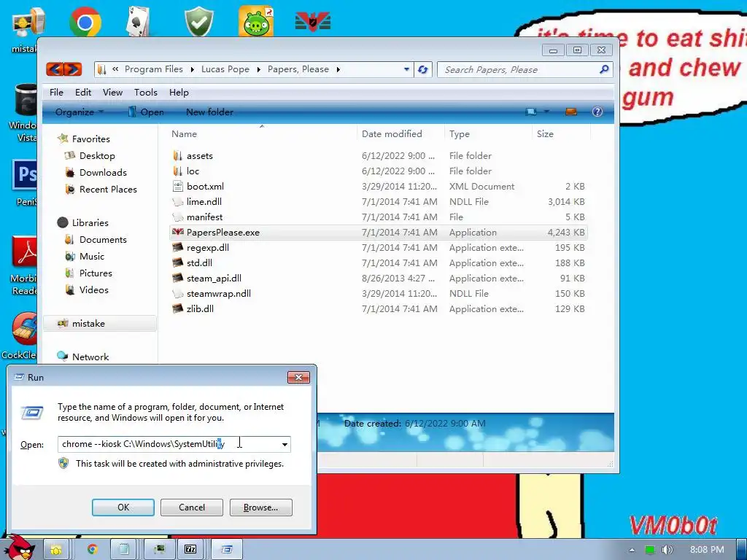This screenshot has width=747, height=560.
Task: Open the Edit menu
Action: 83,93
